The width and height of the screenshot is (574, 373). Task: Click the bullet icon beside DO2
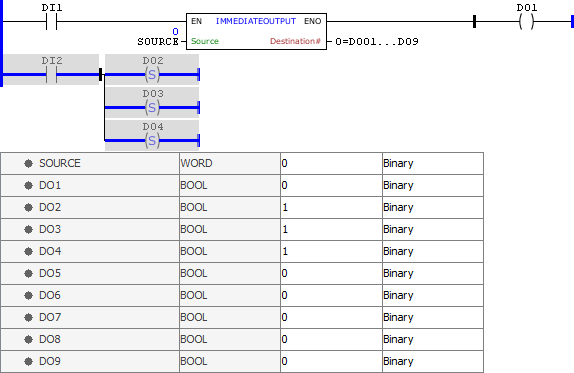click(28, 207)
